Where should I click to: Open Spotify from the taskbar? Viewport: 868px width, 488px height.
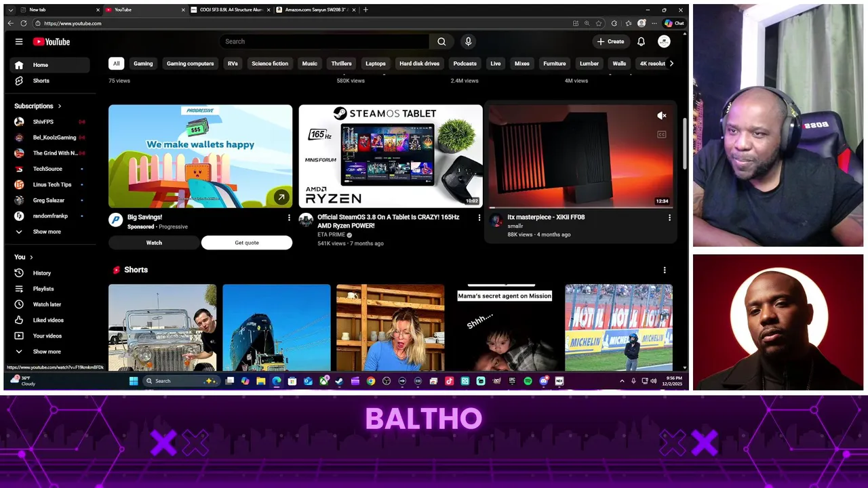point(528,381)
